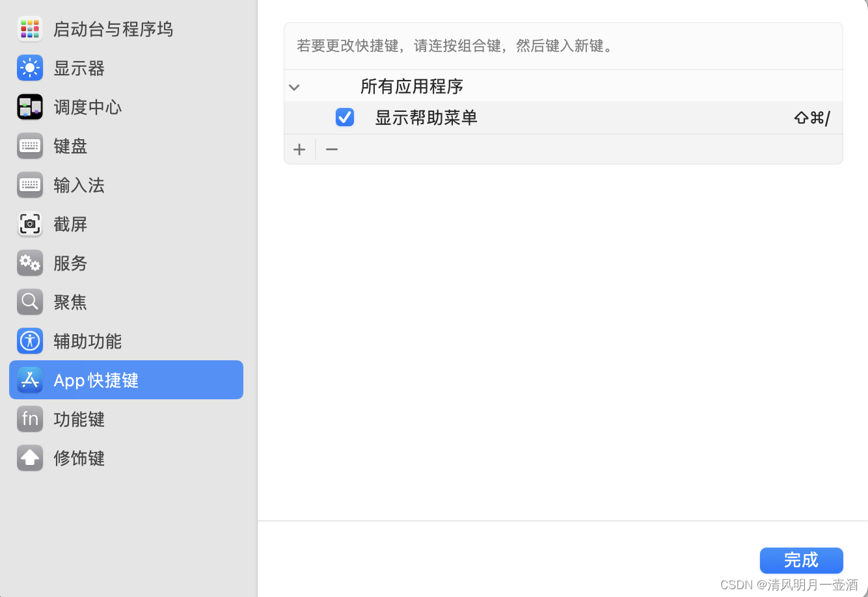The height and width of the screenshot is (597, 868).
Task: Choose 修饰键 in the sidebar
Action: pyautogui.click(x=126, y=458)
